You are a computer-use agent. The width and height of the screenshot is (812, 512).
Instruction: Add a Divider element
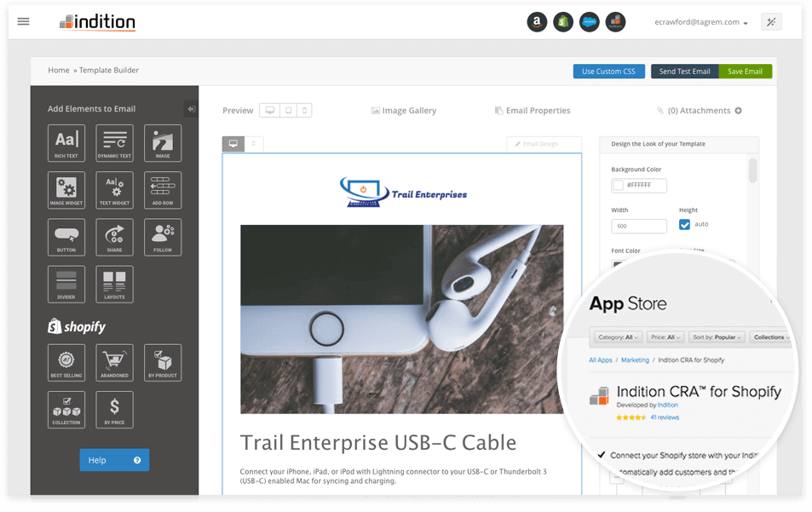pyautogui.click(x=66, y=285)
